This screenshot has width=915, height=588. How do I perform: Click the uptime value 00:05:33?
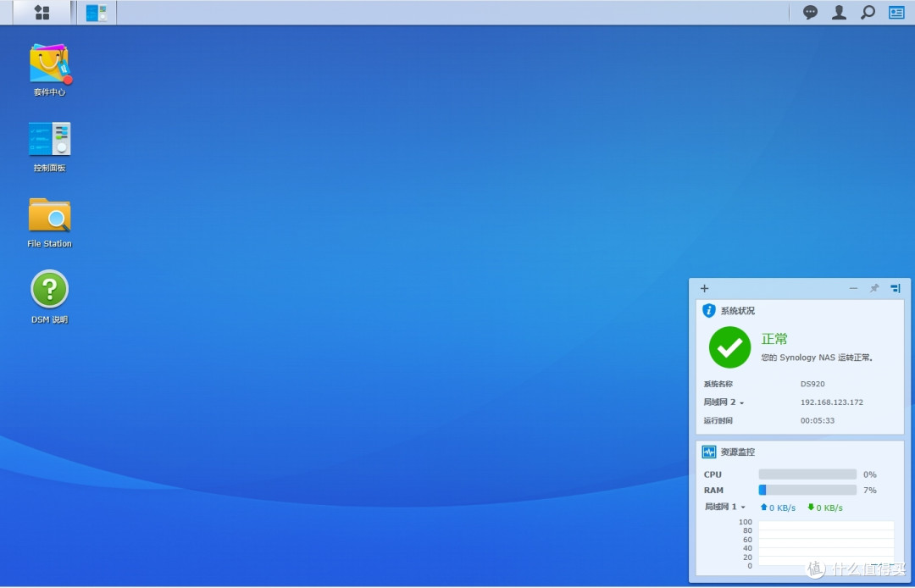point(818,420)
